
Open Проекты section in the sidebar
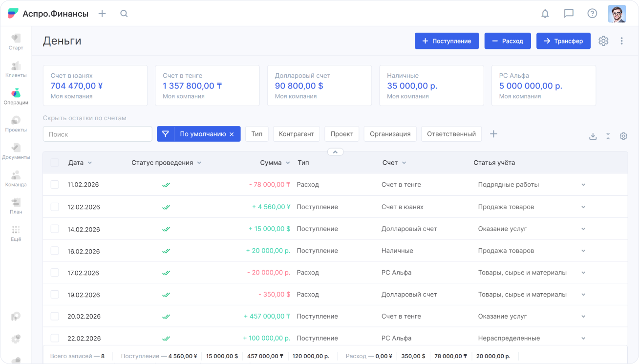16,124
